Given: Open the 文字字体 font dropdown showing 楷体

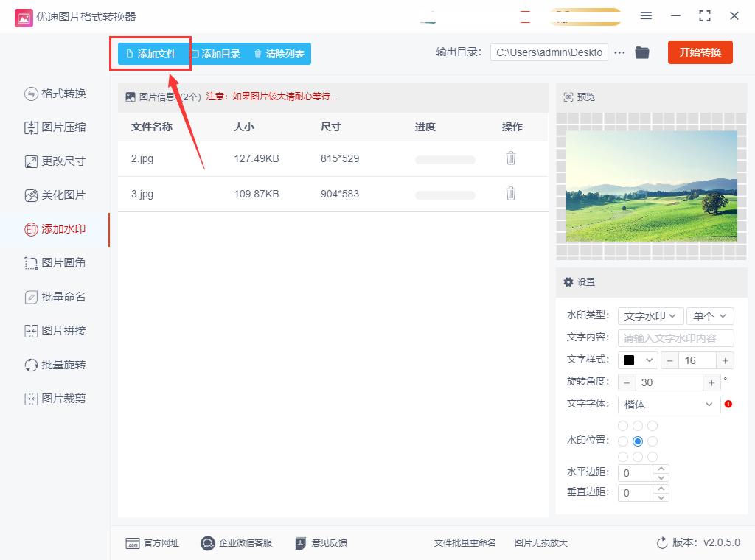Looking at the screenshot, I should (x=668, y=405).
